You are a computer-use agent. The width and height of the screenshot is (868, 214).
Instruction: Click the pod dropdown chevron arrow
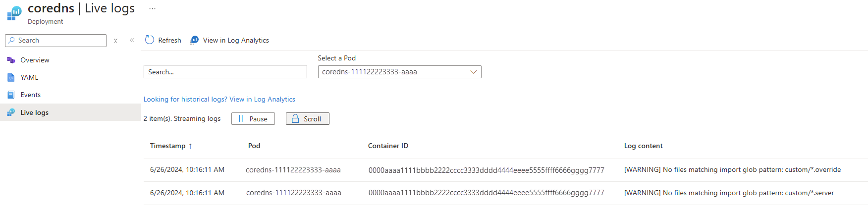pos(474,72)
